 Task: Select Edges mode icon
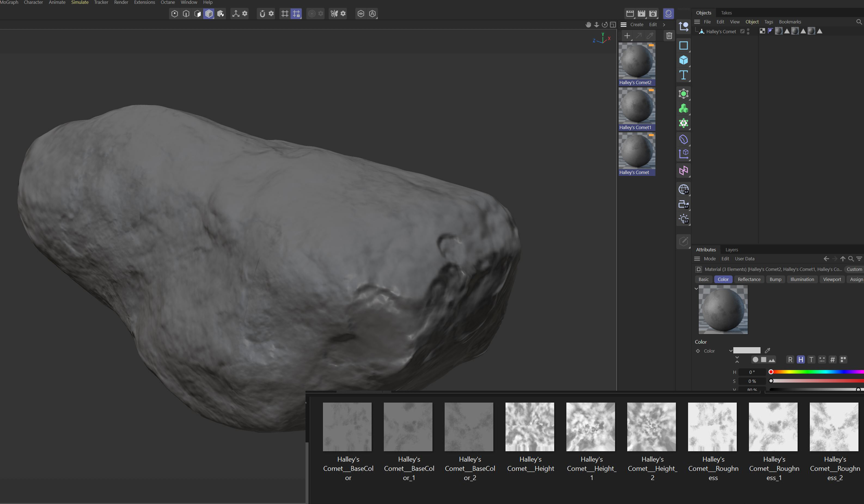pyautogui.click(x=186, y=14)
